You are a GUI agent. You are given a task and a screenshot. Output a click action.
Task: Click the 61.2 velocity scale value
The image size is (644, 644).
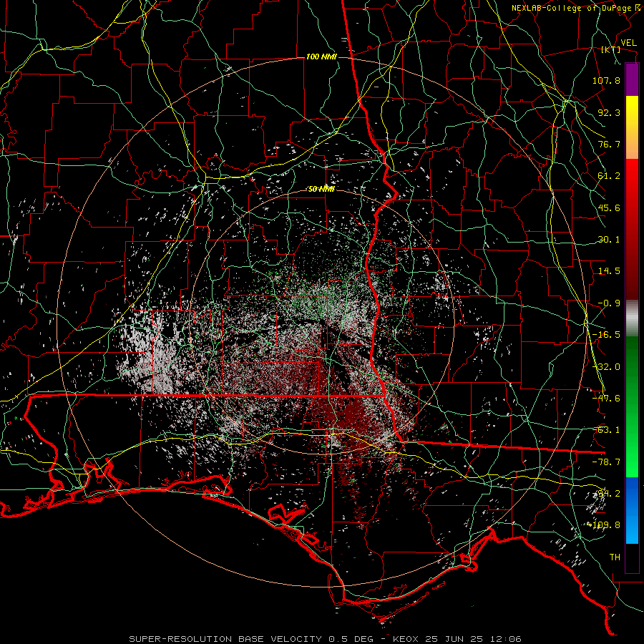pos(609,176)
